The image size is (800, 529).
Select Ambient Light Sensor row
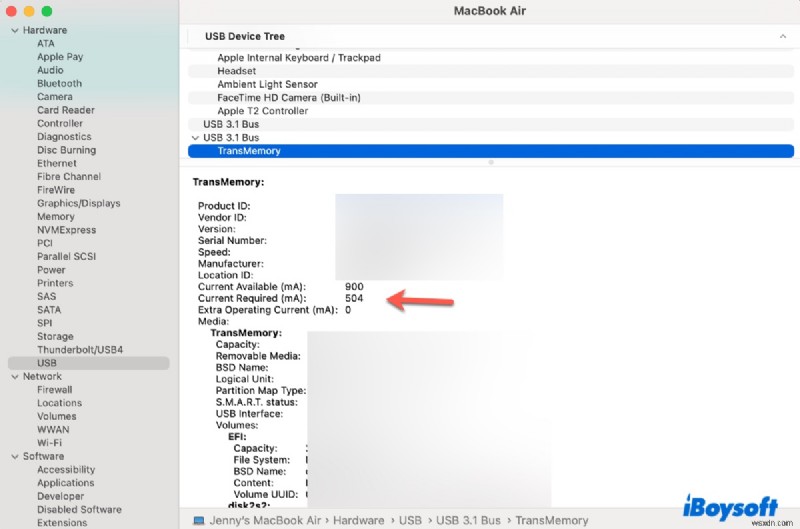tap(491, 84)
